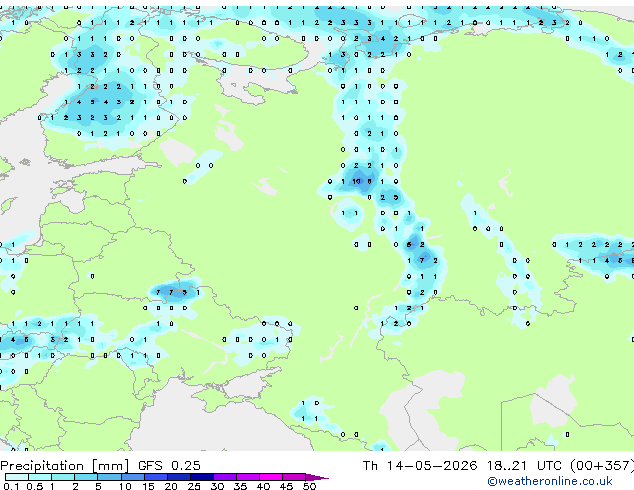
Task: Click the 30–35 mm violet swatch
Action: coord(225,477)
